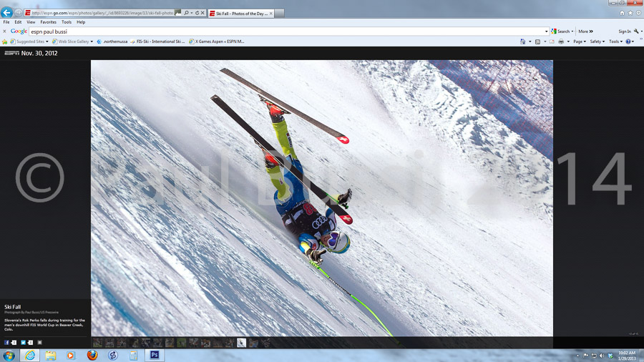Click the Read mail envelope icon

[x=552, y=41]
